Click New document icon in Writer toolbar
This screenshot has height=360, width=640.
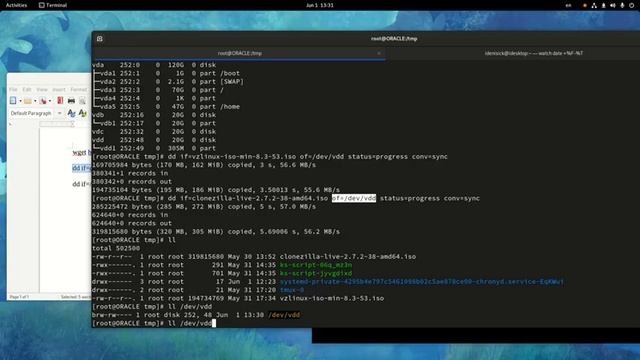point(13,100)
